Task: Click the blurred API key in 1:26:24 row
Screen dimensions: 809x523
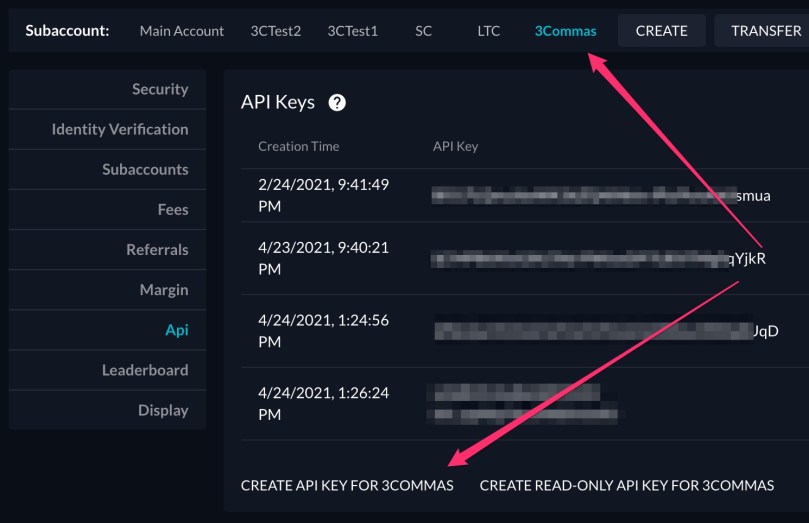Action: pos(524,404)
